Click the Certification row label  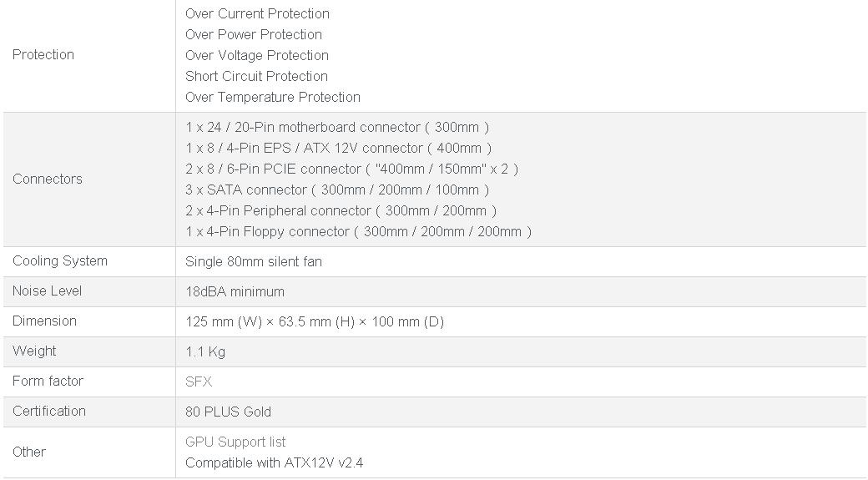pyautogui.click(x=49, y=412)
